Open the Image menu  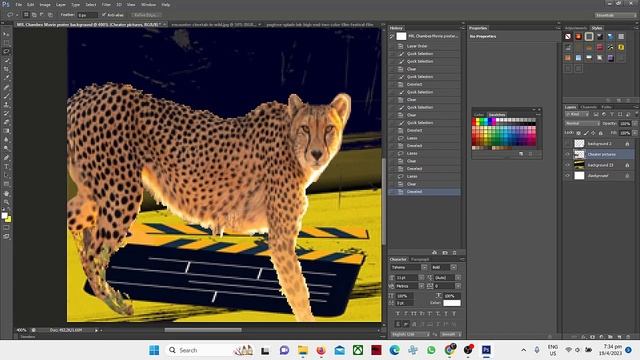[x=45, y=4]
